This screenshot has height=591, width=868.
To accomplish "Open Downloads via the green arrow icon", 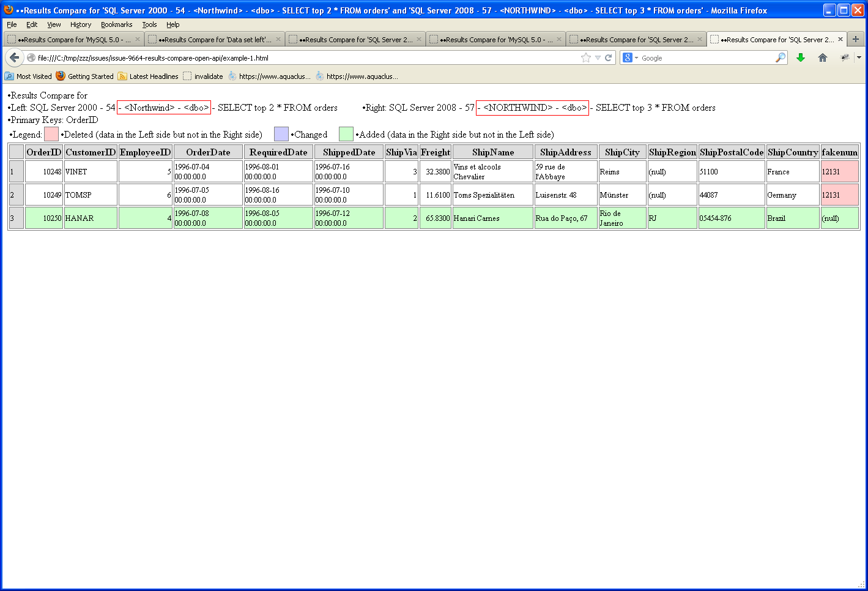I will coord(801,58).
